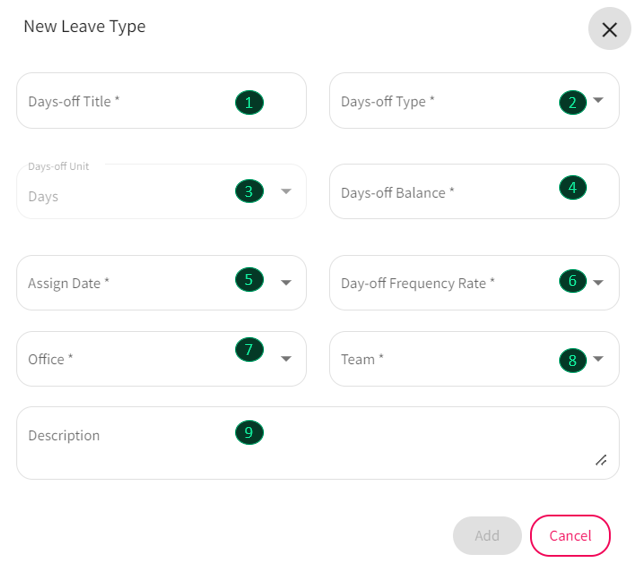Image resolution: width=644 pixels, height=567 pixels.
Task: Focus the Days-off Balance input field
Action: (x=474, y=191)
